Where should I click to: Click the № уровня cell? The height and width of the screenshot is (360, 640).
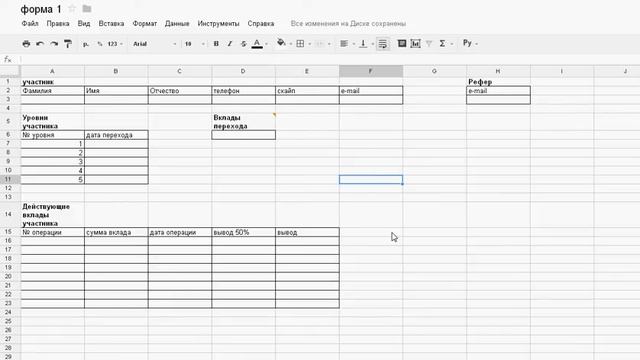pyautogui.click(x=52, y=135)
